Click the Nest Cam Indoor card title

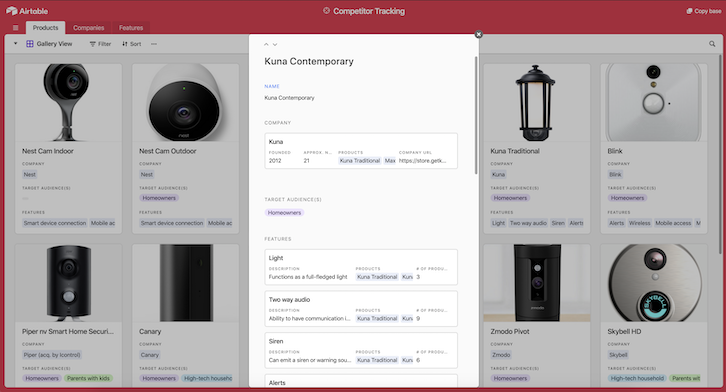pyautogui.click(x=48, y=151)
